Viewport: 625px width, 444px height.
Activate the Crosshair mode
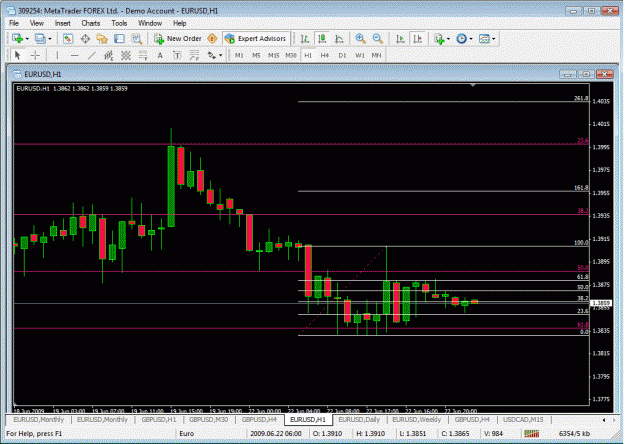35,55
